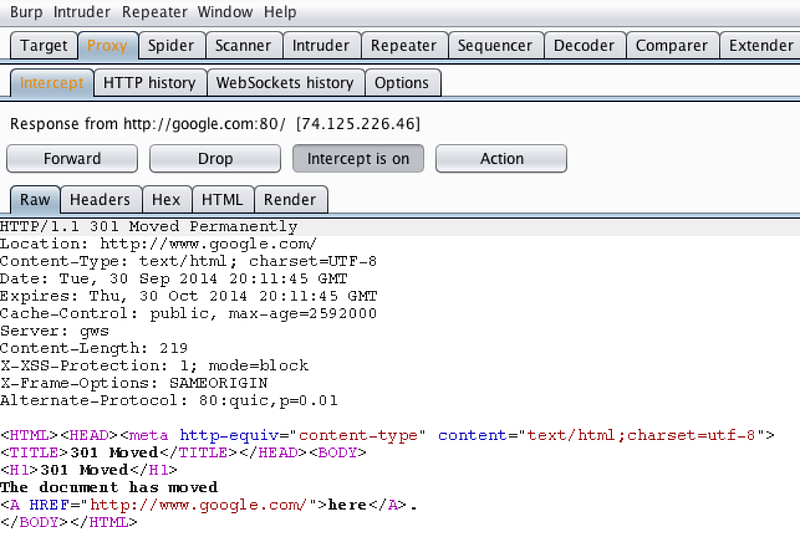Click the Cache-Control header line
The height and width of the screenshot is (558, 800).
coord(188,313)
